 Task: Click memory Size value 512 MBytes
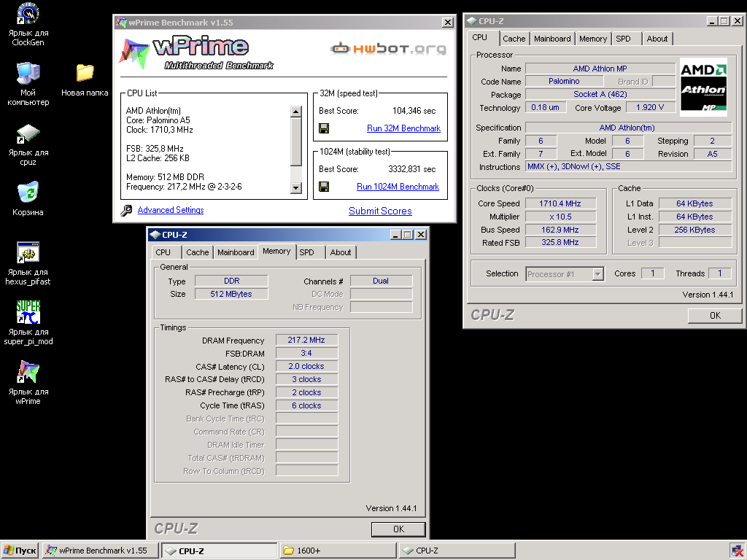231,294
